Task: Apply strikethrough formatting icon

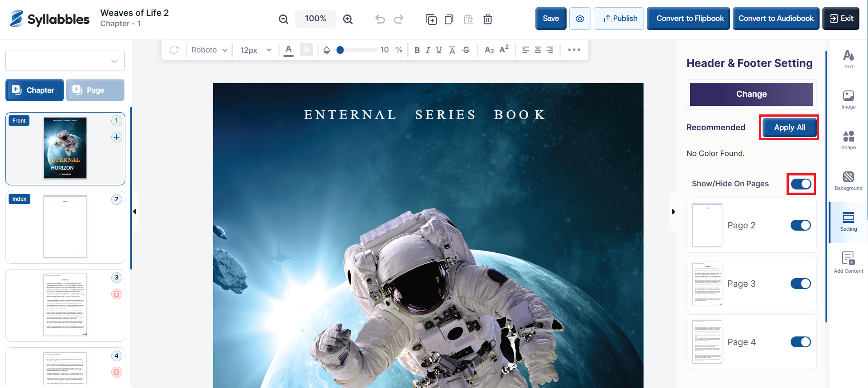Action: point(466,50)
